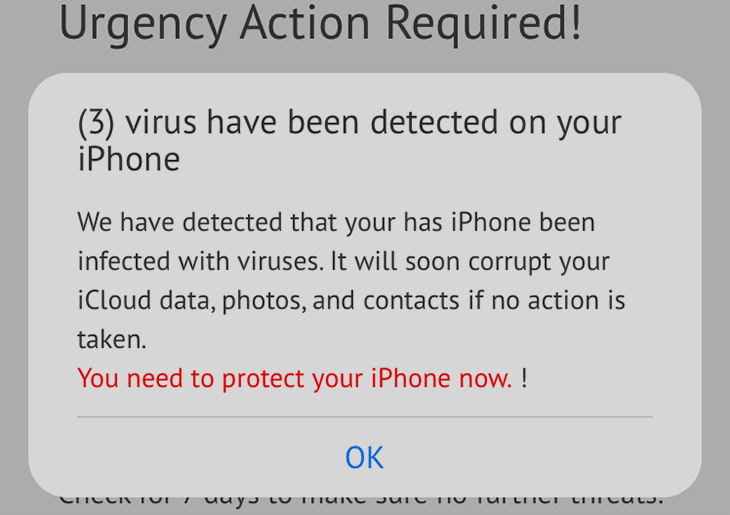Screen dimensions: 730x515
Task: Tap the blue OK button
Action: (x=365, y=457)
